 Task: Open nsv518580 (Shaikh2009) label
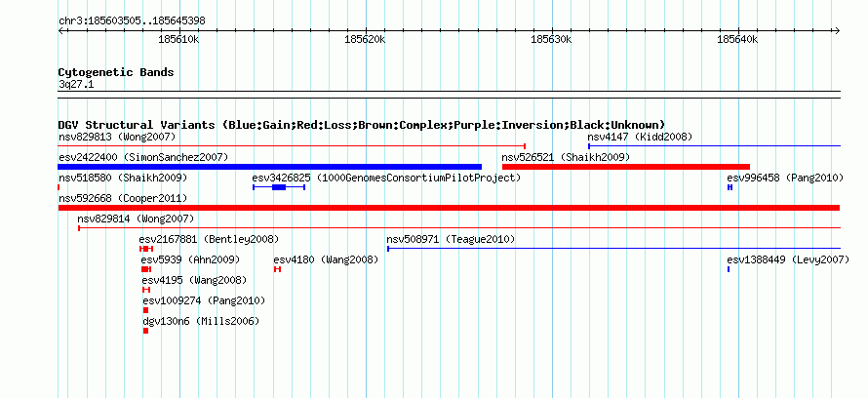coord(123,178)
